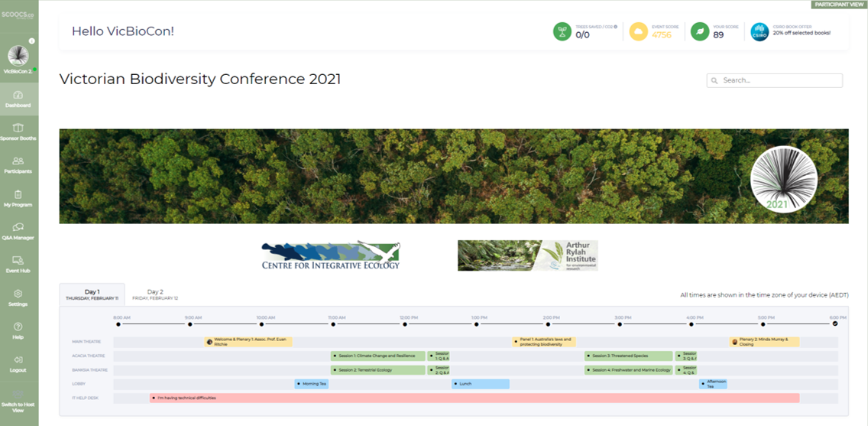Switch to the Day 2 Friday tab
This screenshot has width=868, height=426.
pos(155,294)
